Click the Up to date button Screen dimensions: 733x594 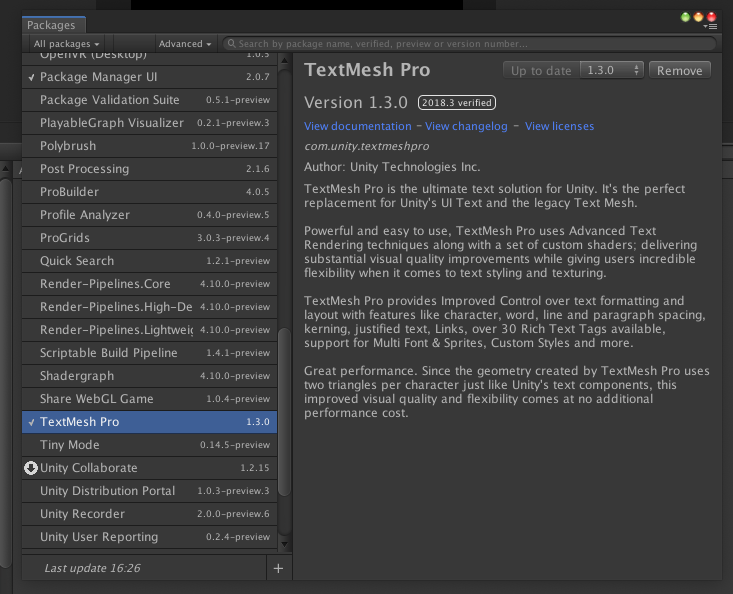[541, 70]
